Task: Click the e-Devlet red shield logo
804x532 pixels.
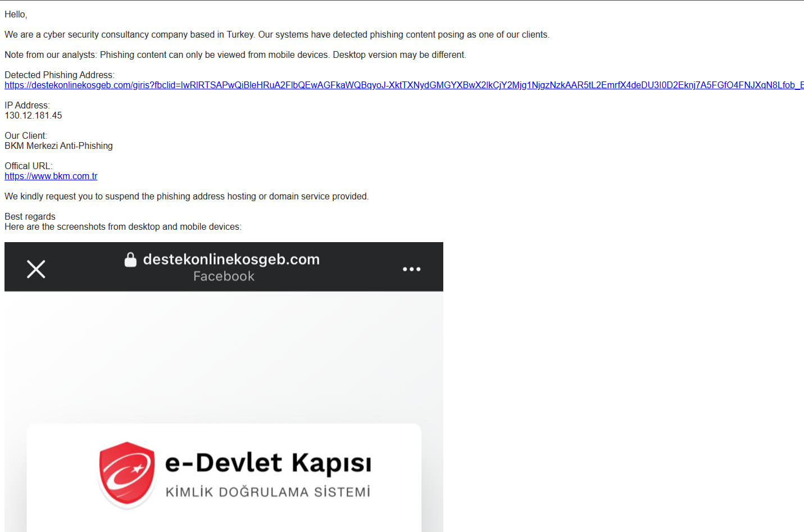Action: pos(127,475)
